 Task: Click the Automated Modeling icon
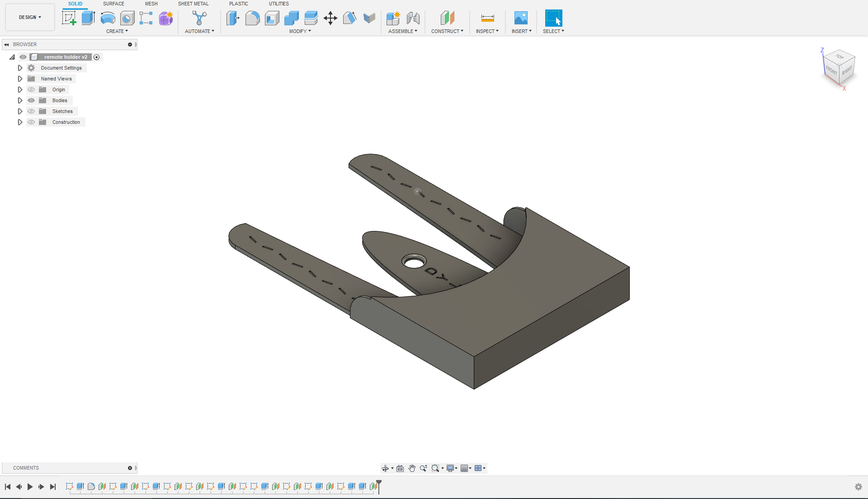(199, 18)
